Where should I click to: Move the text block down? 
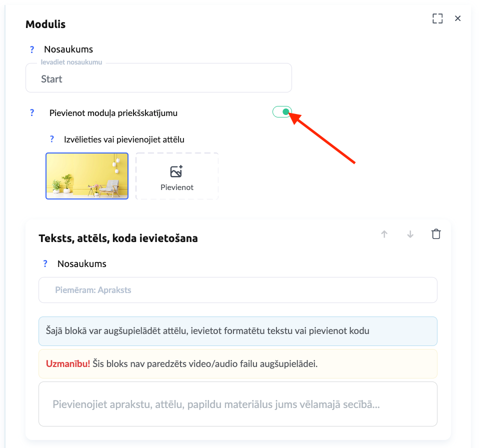(410, 234)
